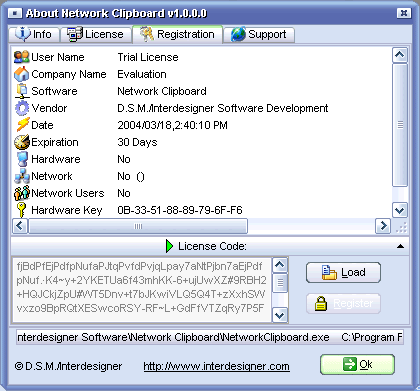
Task: Select the '30 Days' expiration value
Action: click(x=137, y=142)
